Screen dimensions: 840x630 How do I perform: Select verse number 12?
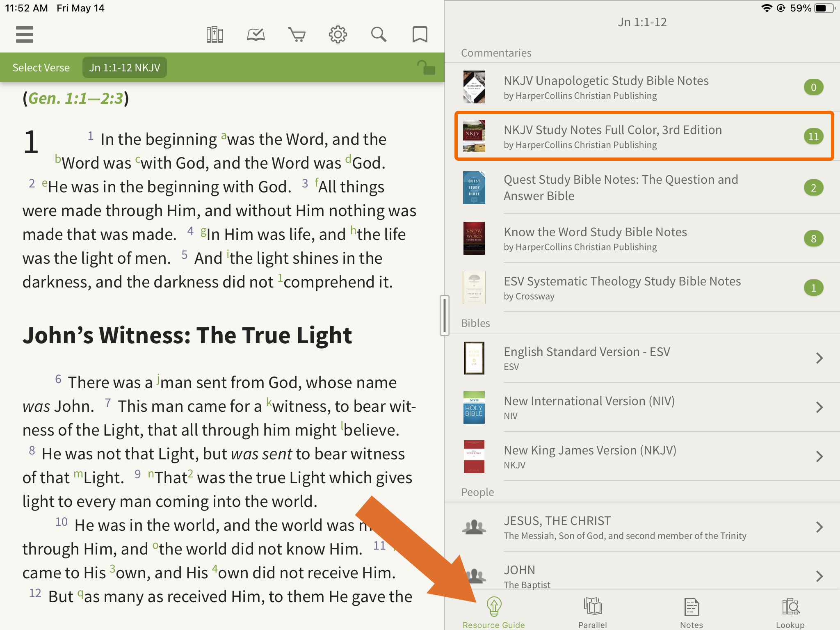tap(35, 593)
